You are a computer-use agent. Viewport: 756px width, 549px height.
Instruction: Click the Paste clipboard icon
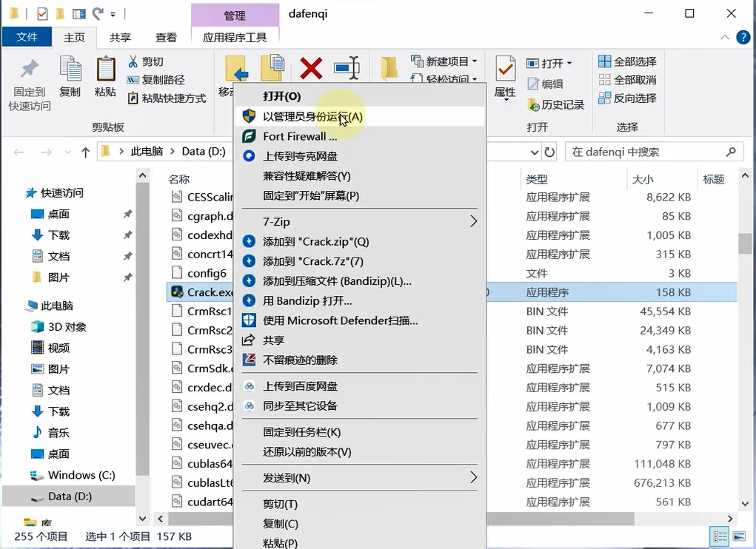[106, 68]
